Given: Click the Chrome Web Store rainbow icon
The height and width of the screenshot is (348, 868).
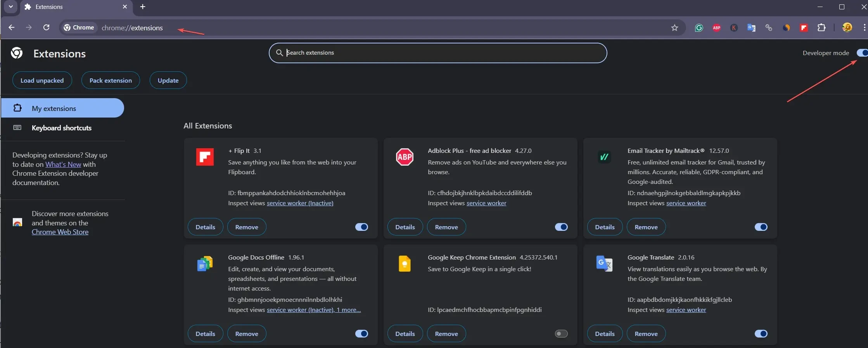Looking at the screenshot, I should click(x=17, y=222).
